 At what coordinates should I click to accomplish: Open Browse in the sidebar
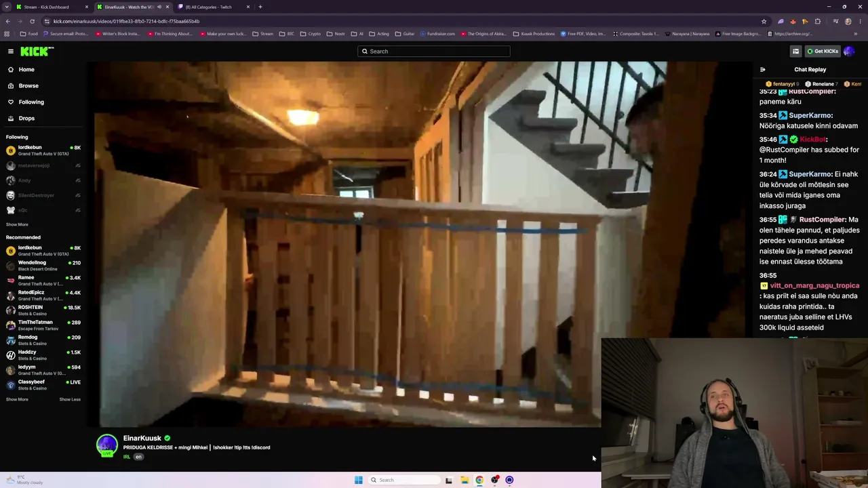pos(28,85)
